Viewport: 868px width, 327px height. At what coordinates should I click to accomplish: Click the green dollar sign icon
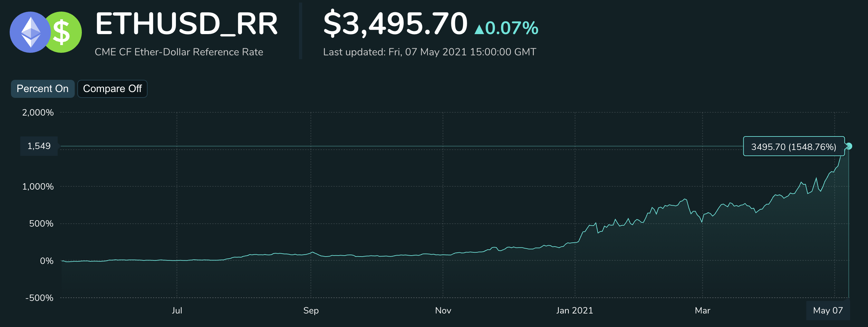pos(64,32)
